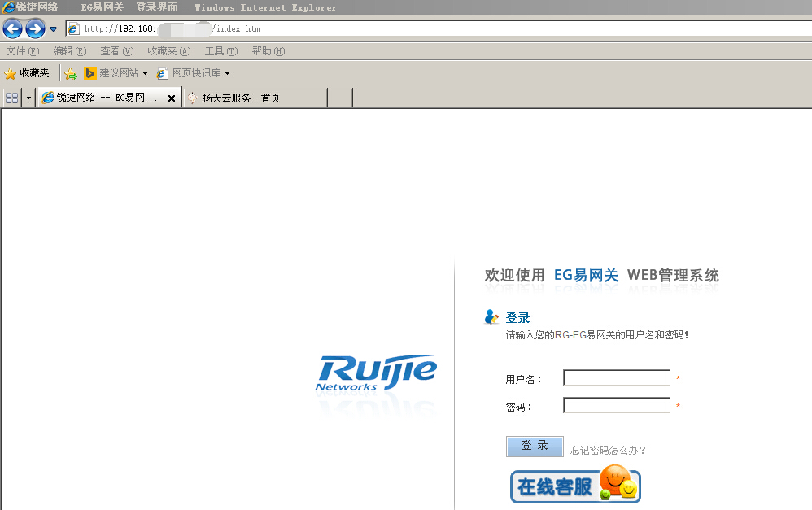Open the 收藏夹(A) menu
Viewport: 812px width, 510px height.
pos(168,51)
